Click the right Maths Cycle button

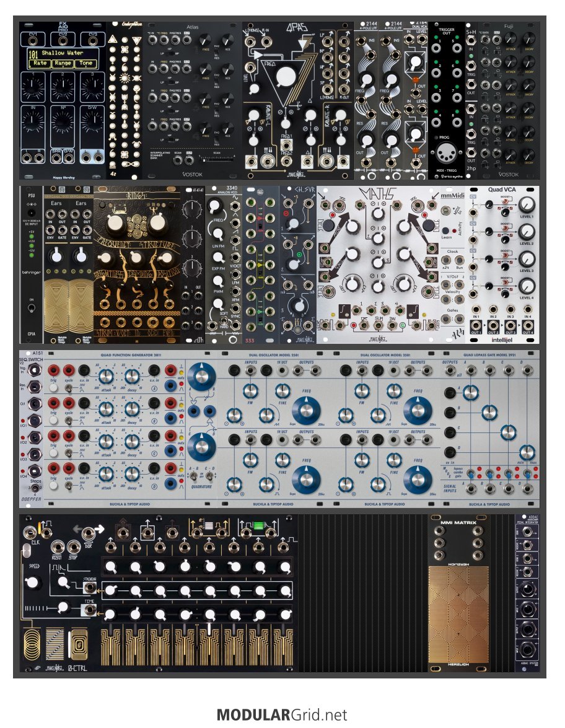tap(429, 226)
